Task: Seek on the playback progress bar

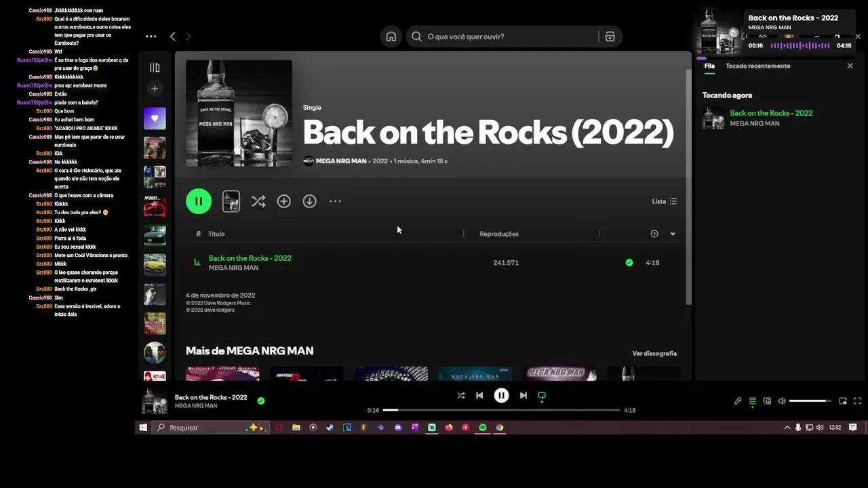Action: 501,410
